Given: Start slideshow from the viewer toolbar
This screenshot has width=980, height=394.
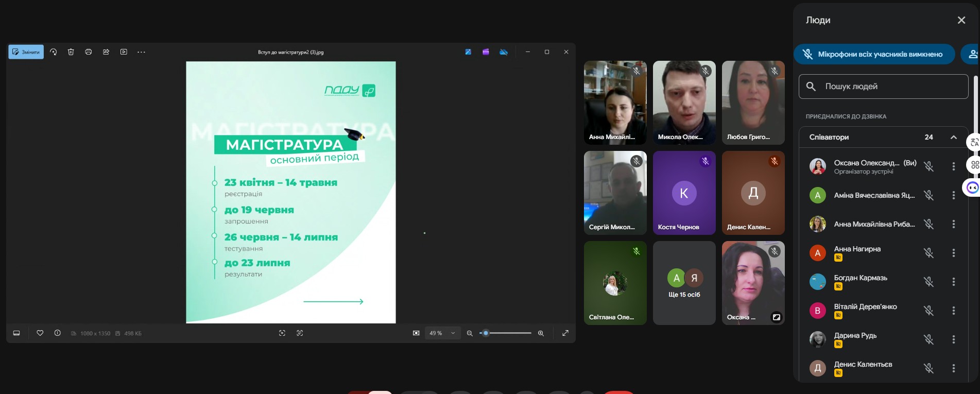Looking at the screenshot, I should pyautogui.click(x=124, y=52).
